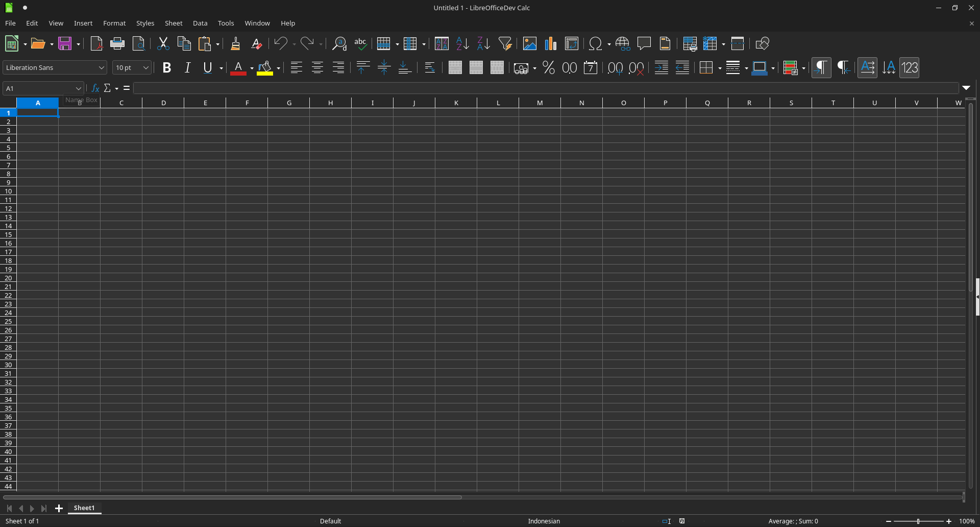Click the Default page style field
The width and height of the screenshot is (980, 527).
(x=330, y=521)
